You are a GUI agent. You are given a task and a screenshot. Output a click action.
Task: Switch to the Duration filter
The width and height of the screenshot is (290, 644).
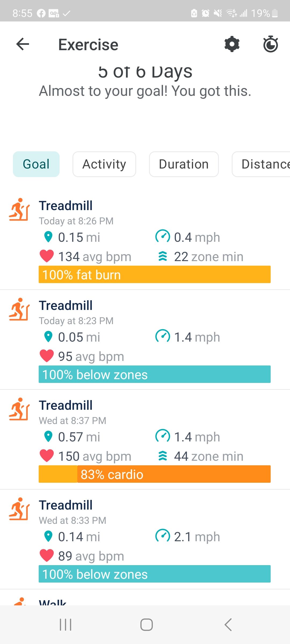click(184, 164)
